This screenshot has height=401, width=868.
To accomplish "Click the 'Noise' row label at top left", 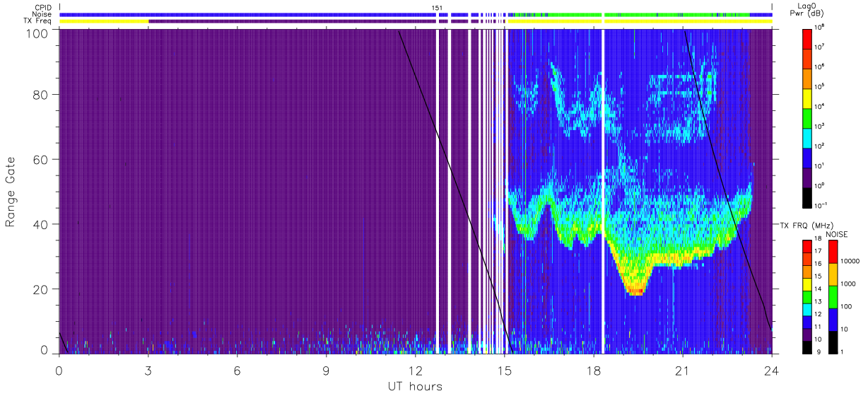I will tap(43, 14).
